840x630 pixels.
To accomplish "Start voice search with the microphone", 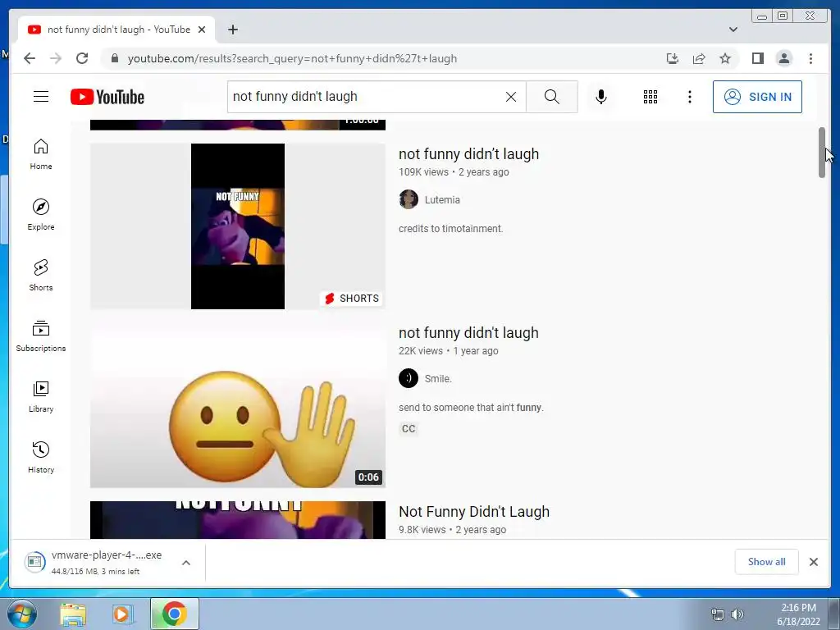I will [601, 97].
